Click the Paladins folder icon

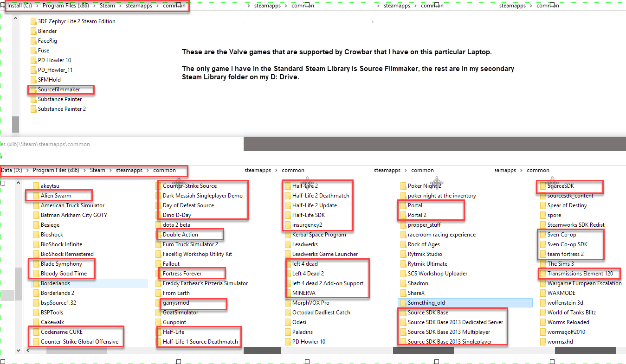click(288, 332)
